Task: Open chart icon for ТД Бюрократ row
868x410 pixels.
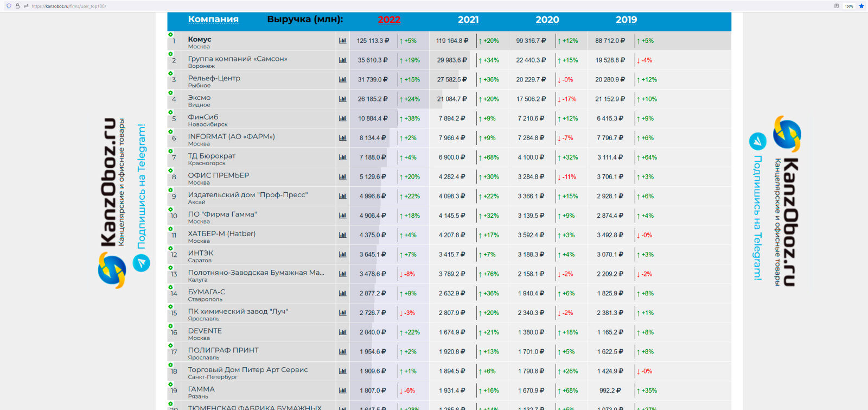Action: click(342, 157)
